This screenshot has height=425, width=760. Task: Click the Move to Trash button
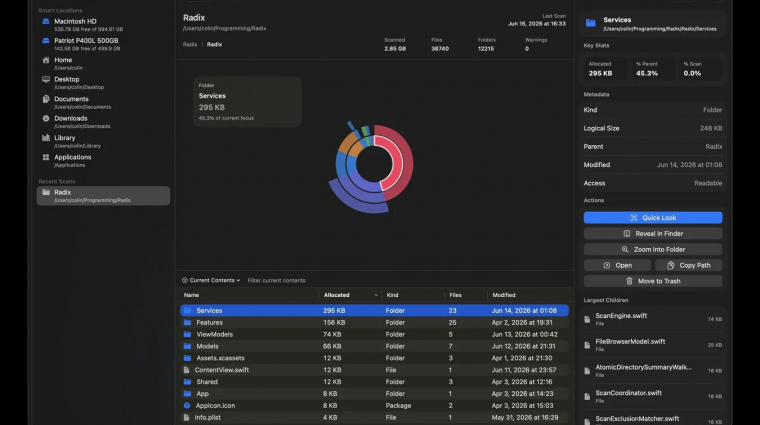pos(652,281)
